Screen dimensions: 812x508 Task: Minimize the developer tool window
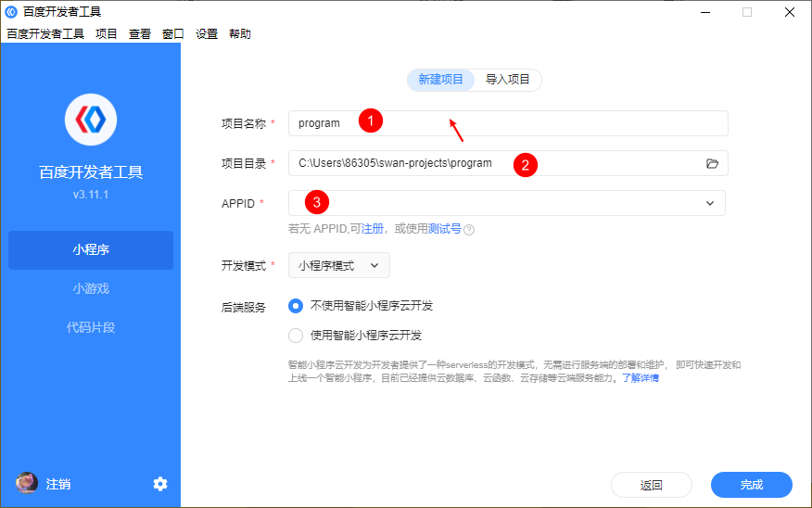705,12
